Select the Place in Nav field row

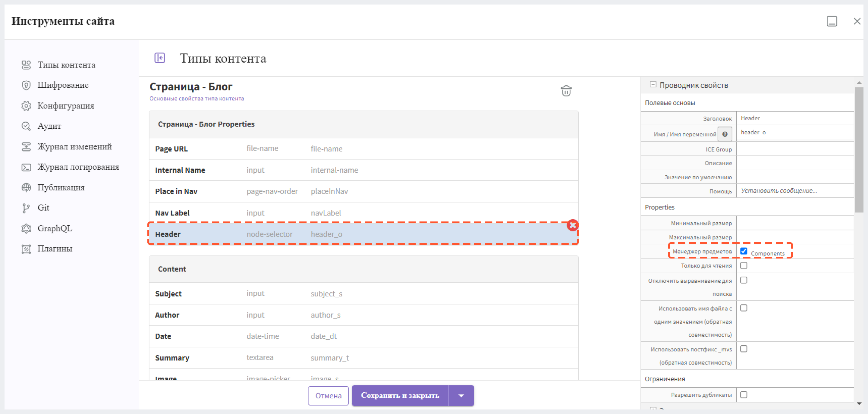[x=363, y=191]
